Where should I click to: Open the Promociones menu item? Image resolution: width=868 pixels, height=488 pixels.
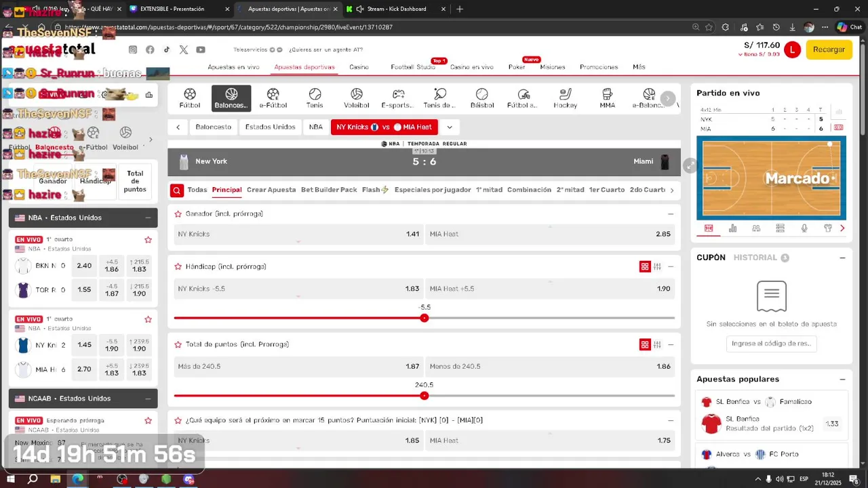point(599,67)
